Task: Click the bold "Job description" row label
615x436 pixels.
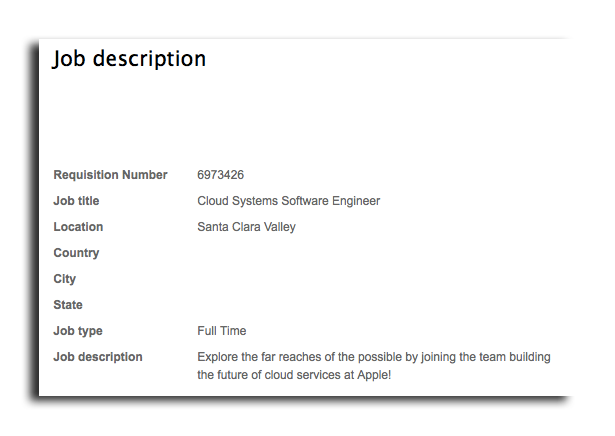Action: pyautogui.click(x=98, y=357)
